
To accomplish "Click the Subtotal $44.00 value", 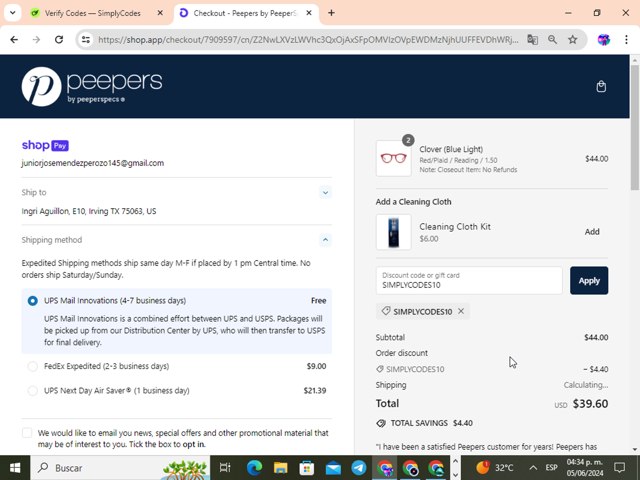I will click(596, 338).
